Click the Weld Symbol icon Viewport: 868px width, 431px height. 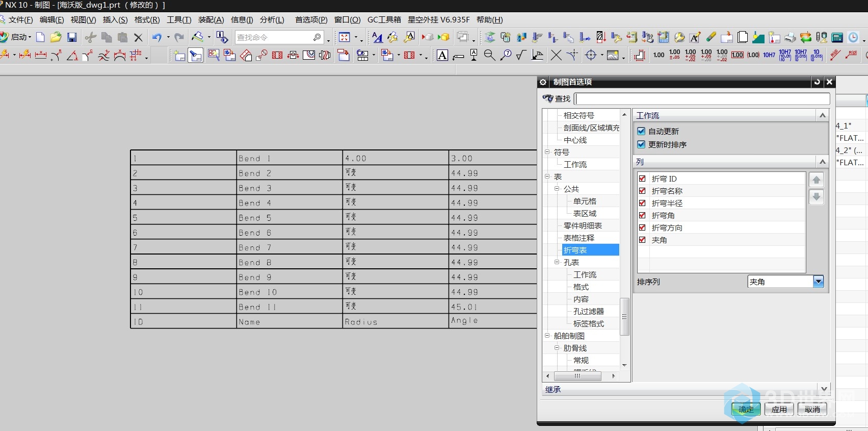537,55
